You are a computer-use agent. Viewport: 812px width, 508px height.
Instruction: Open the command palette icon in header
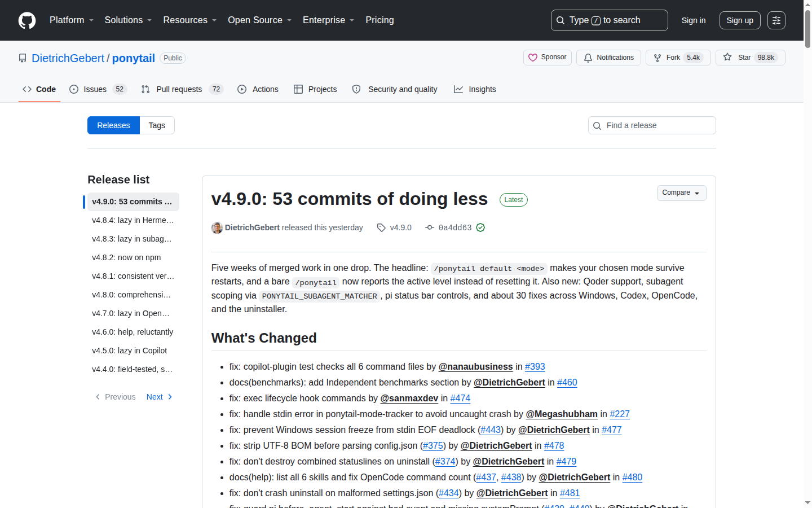[x=776, y=20]
